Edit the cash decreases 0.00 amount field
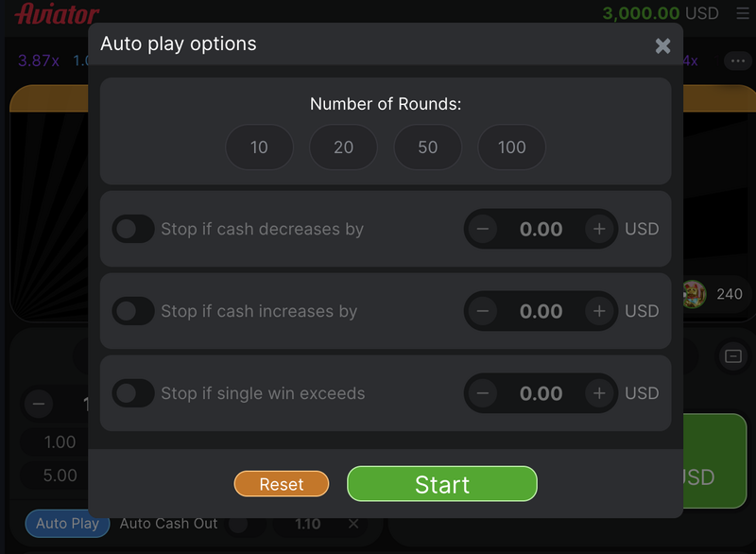Image resolution: width=756 pixels, height=554 pixels. pyautogui.click(x=541, y=229)
